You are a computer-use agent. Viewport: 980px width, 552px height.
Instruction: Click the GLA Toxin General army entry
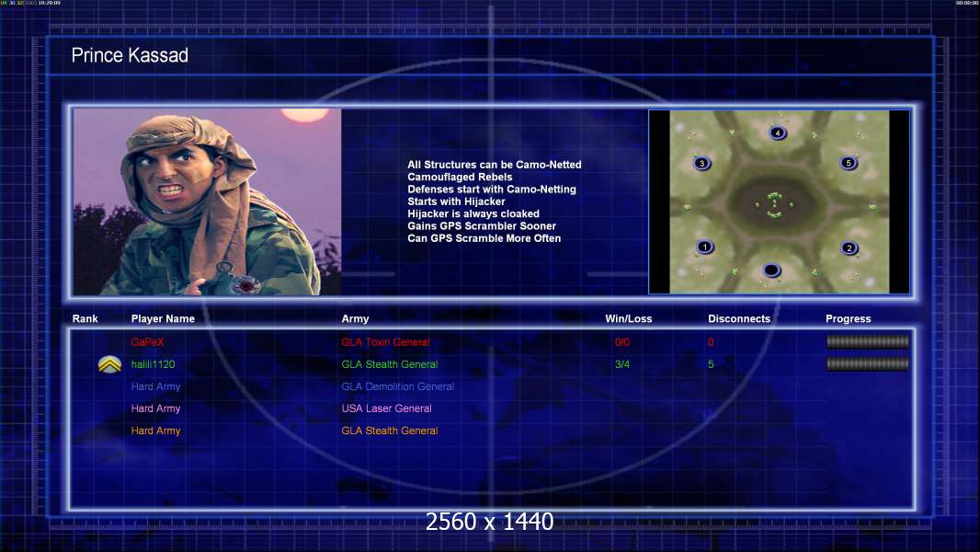pos(385,342)
